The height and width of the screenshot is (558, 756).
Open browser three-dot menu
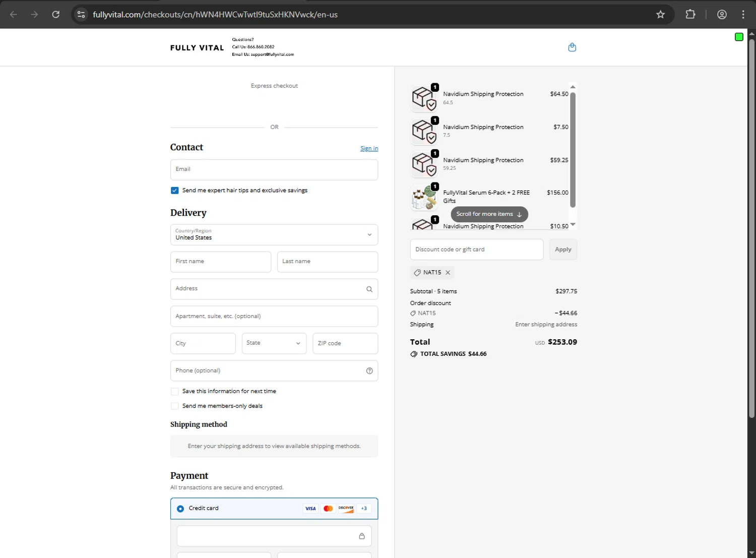[x=743, y=15]
